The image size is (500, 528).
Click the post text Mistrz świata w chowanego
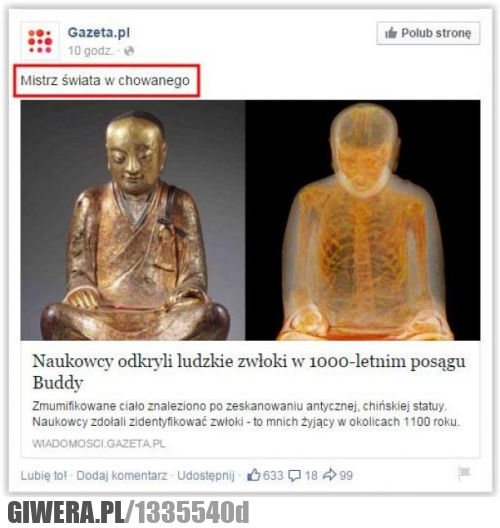click(x=105, y=81)
